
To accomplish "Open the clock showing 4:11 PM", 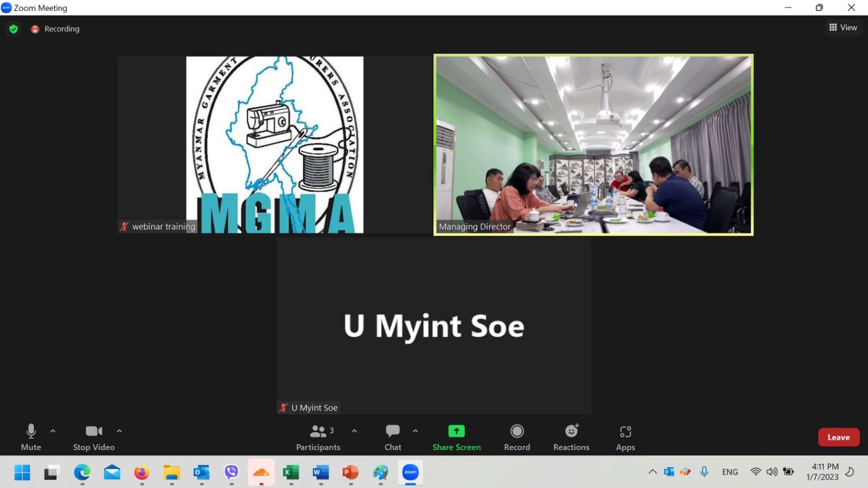I will [x=824, y=472].
